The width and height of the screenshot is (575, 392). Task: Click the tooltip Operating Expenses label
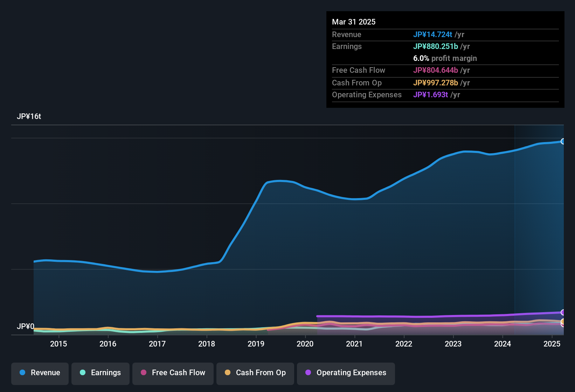pos(367,94)
